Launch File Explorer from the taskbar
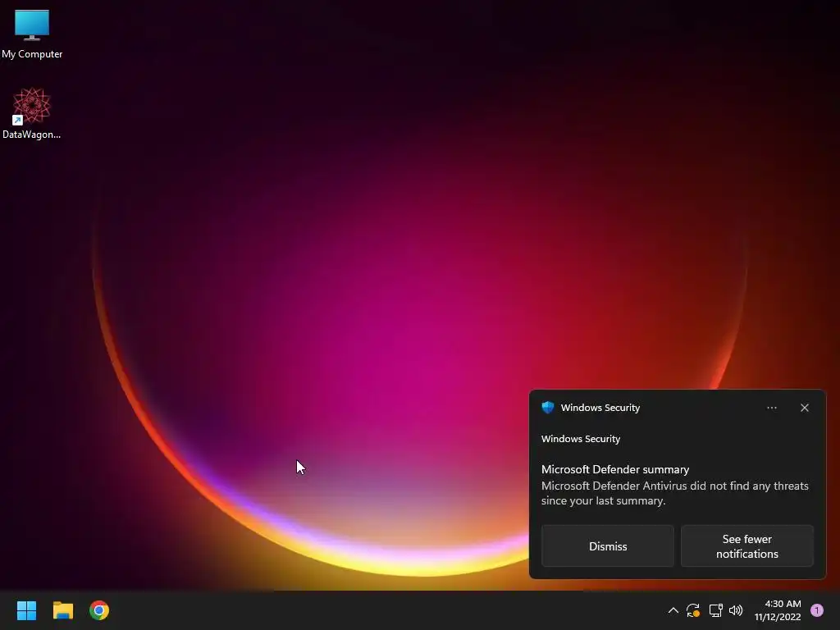The image size is (840, 630). click(x=62, y=610)
